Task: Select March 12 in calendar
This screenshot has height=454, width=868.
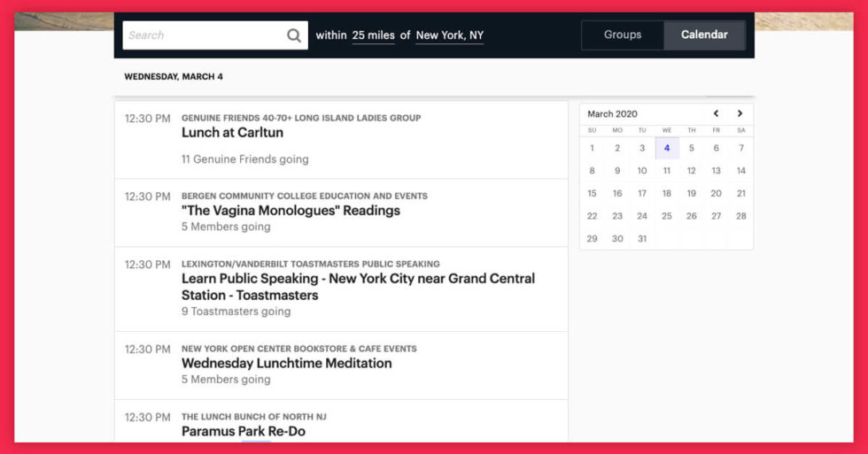Action: click(x=692, y=171)
